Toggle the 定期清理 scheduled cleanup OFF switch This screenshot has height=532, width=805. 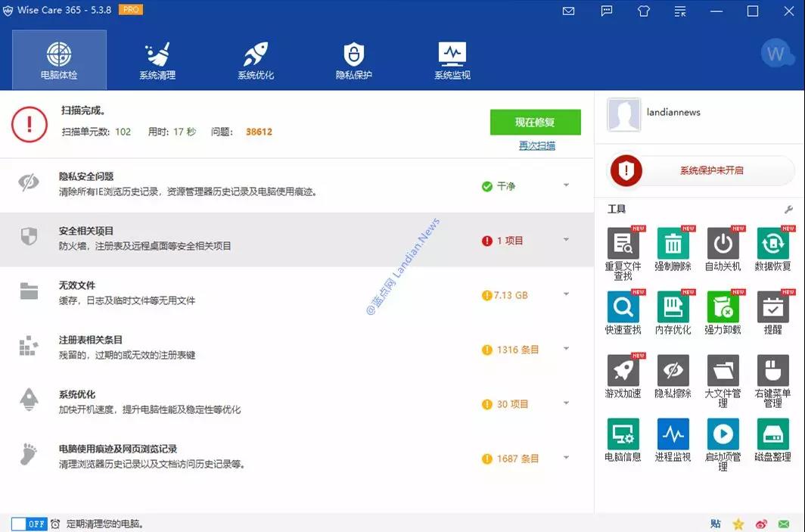coord(30,524)
